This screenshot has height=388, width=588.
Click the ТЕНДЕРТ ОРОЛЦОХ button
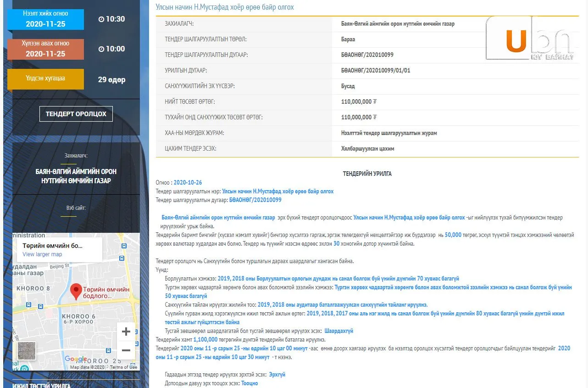(x=76, y=114)
